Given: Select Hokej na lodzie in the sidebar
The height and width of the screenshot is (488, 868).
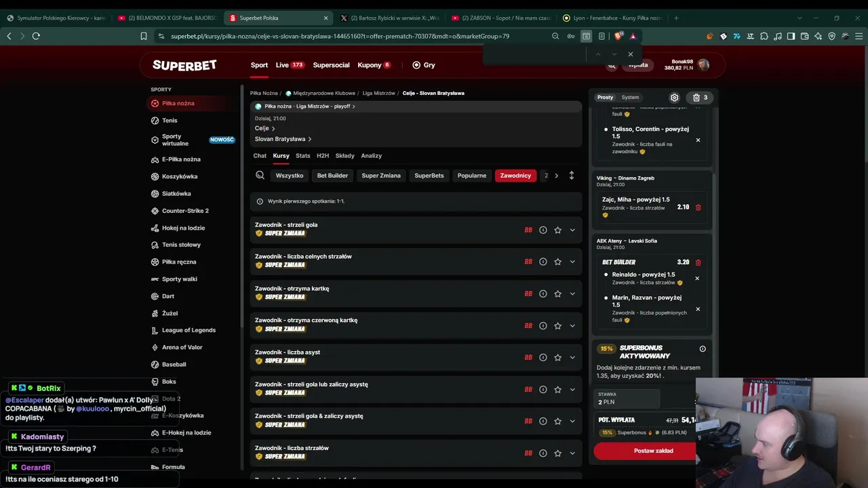Looking at the screenshot, I should (x=183, y=228).
